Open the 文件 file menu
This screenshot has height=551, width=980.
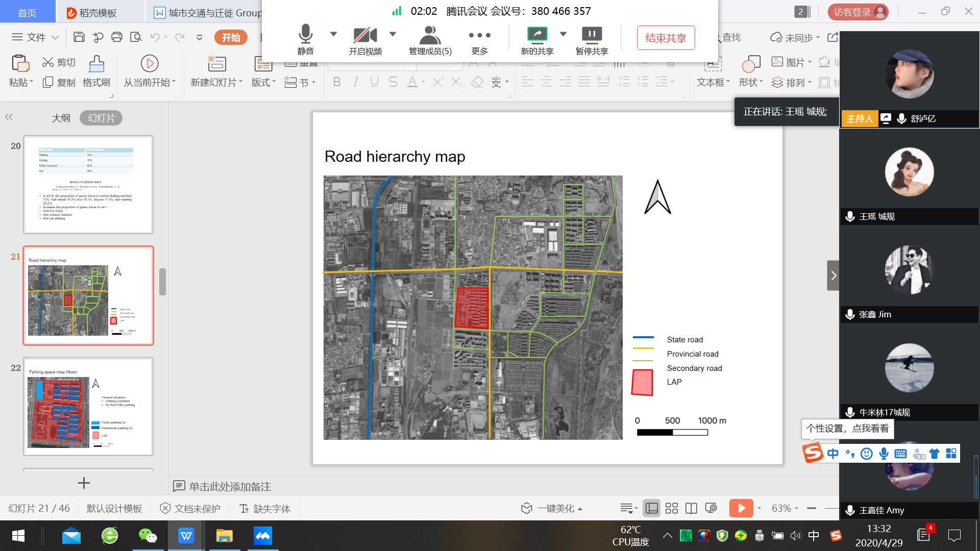pos(36,37)
